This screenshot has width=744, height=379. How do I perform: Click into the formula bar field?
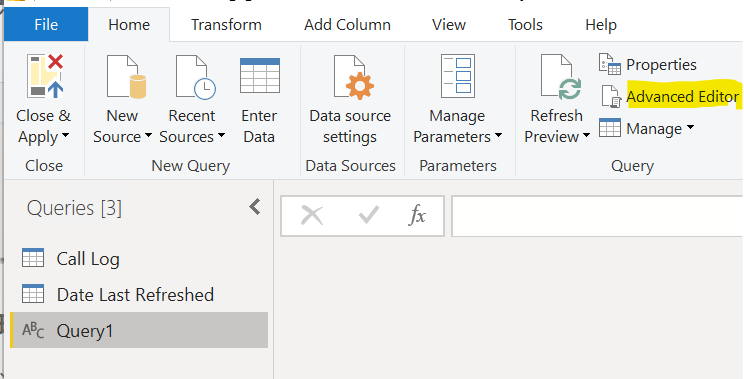pyautogui.click(x=597, y=216)
